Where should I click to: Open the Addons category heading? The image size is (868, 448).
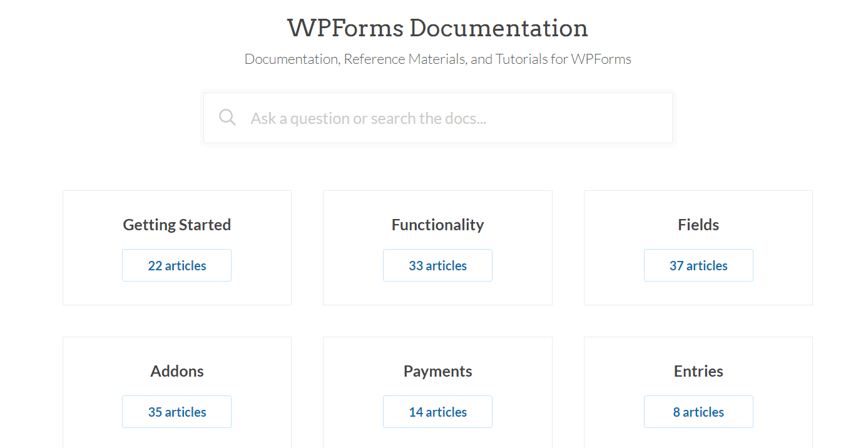pos(177,371)
